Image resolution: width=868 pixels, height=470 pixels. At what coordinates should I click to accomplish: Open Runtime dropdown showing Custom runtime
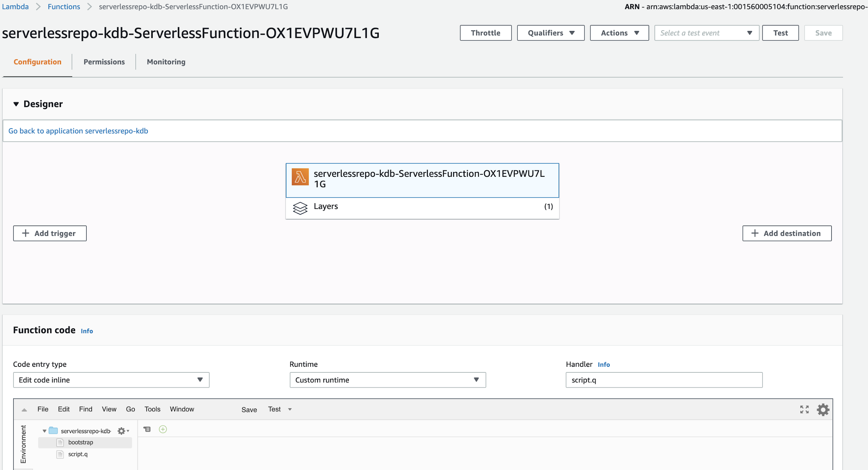[x=387, y=380]
